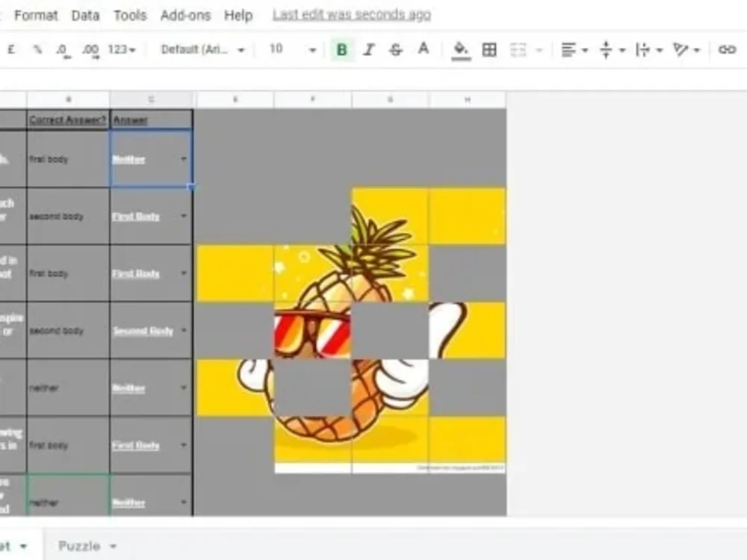Screen dimensions: 747x560
Task: Open horizontal align options
Action: click(574, 49)
